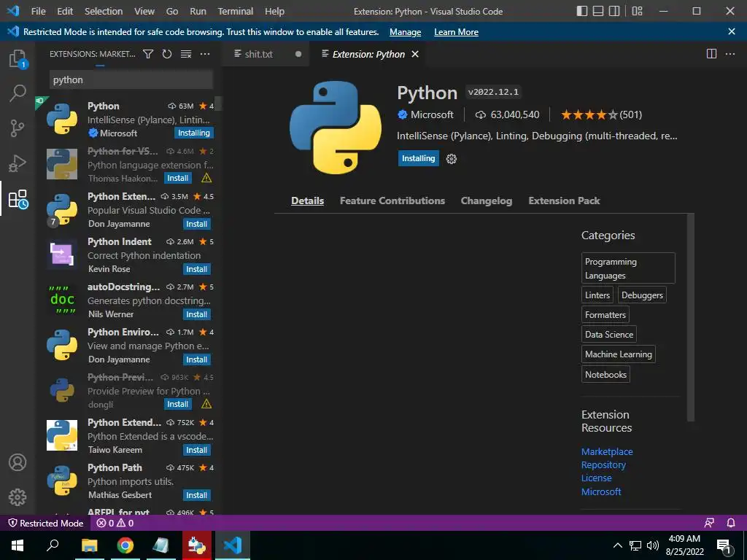The width and height of the screenshot is (747, 560).
Task: Filter extensions with the funnel icon
Action: (x=148, y=54)
